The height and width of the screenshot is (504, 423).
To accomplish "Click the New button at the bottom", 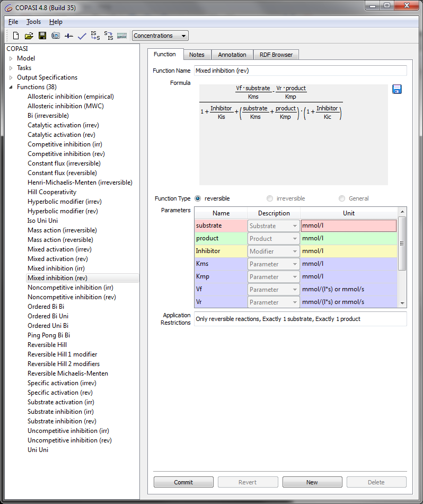I will (312, 482).
